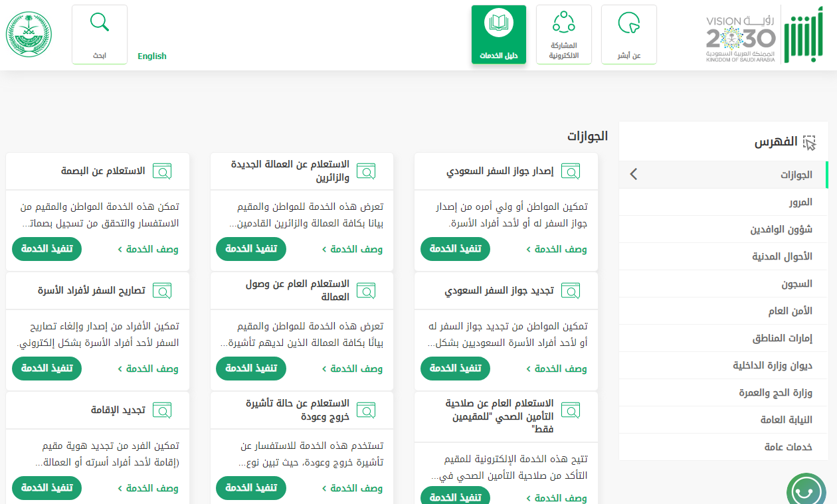Click the Absher logo in header

point(803,35)
